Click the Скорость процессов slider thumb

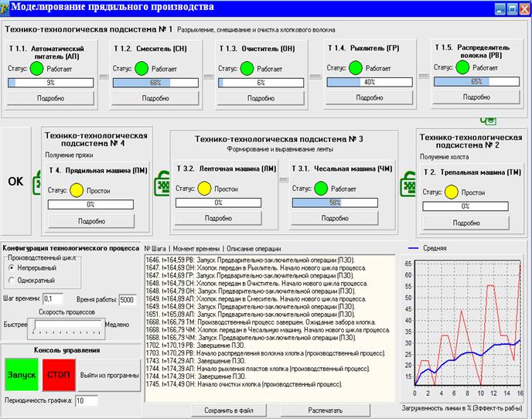pyautogui.click(x=34, y=325)
